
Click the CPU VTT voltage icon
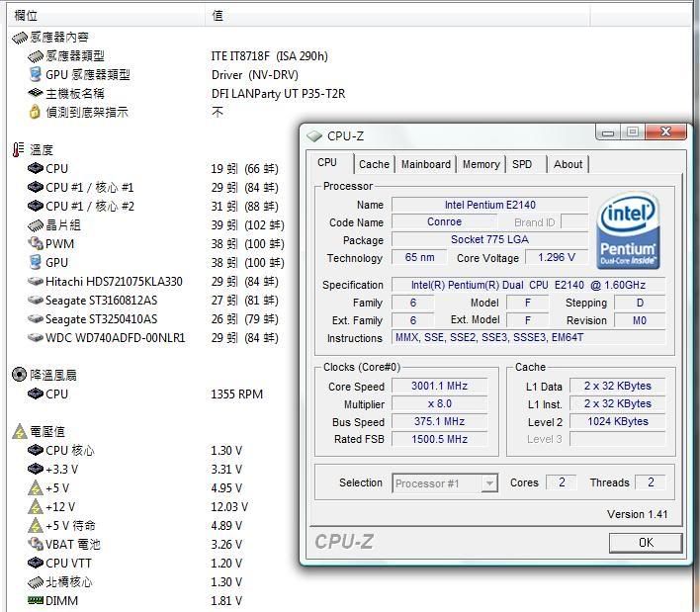pyautogui.click(x=36, y=563)
